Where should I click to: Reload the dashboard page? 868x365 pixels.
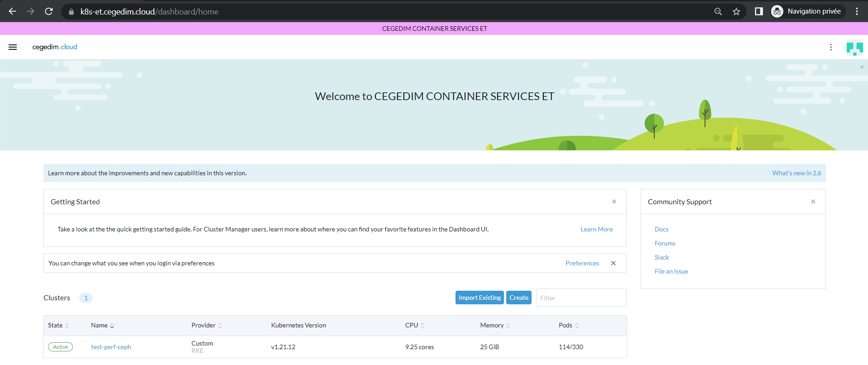49,11
